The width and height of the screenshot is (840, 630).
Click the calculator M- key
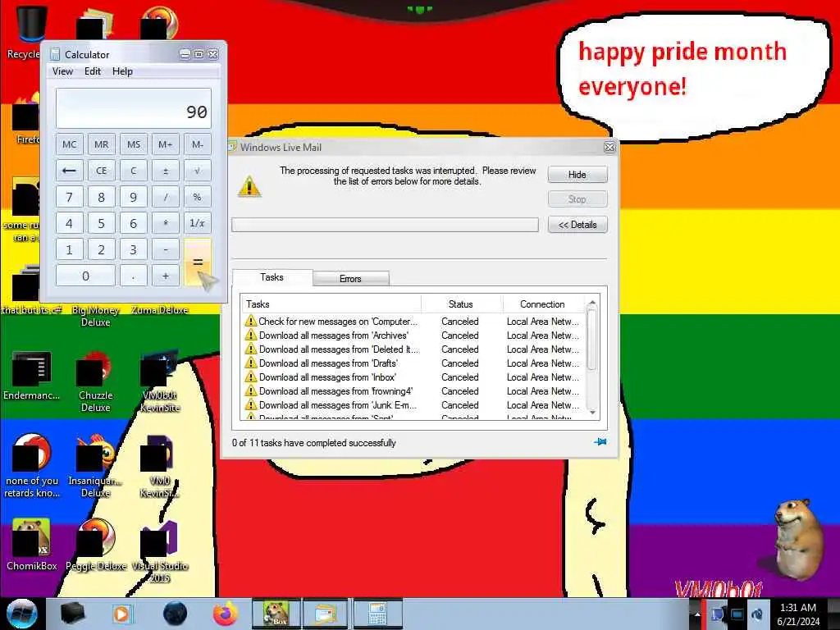tap(198, 144)
